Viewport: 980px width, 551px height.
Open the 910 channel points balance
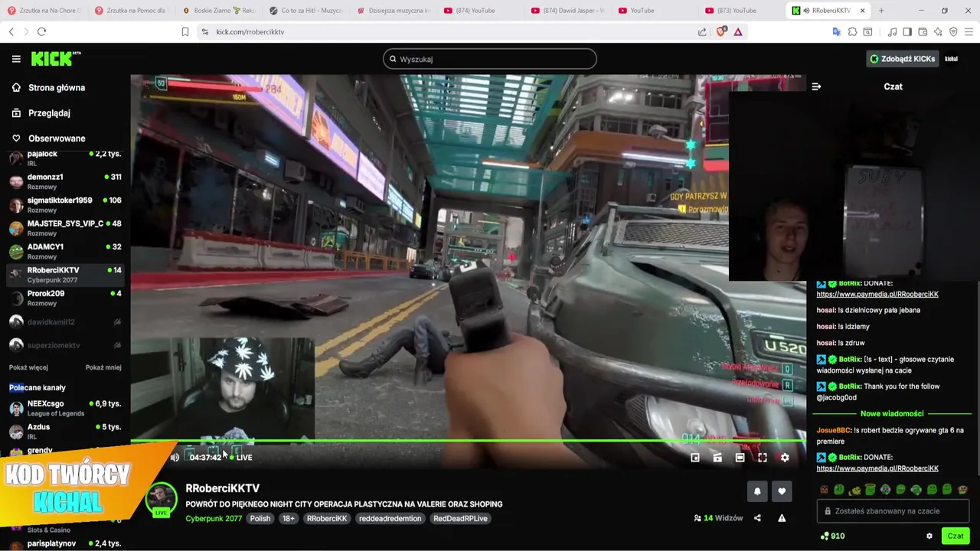pos(832,536)
